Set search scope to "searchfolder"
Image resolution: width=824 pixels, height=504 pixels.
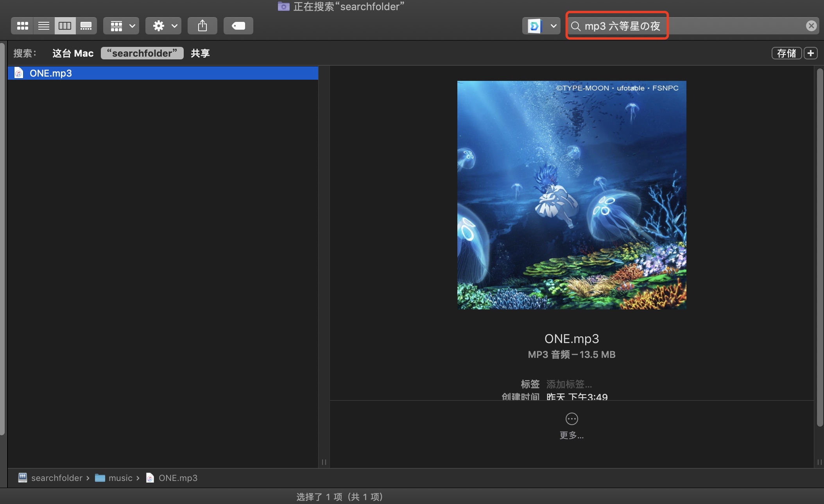click(x=142, y=53)
